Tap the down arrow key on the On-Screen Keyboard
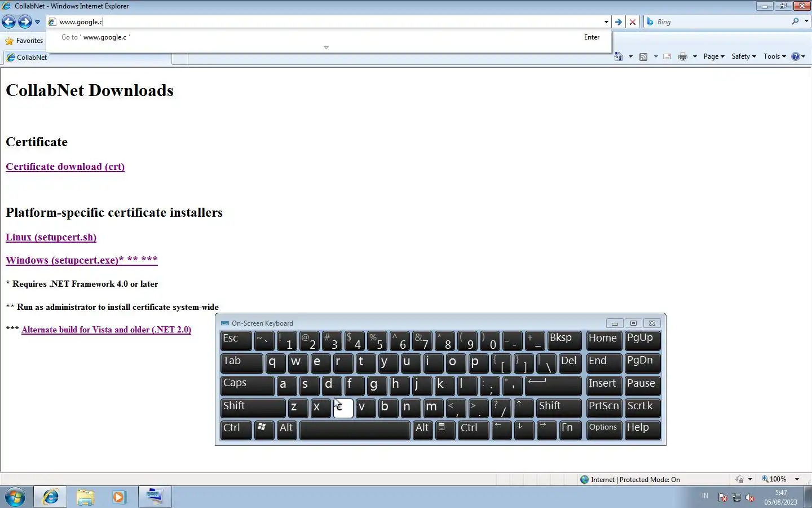This screenshot has width=812, height=508. point(523,430)
